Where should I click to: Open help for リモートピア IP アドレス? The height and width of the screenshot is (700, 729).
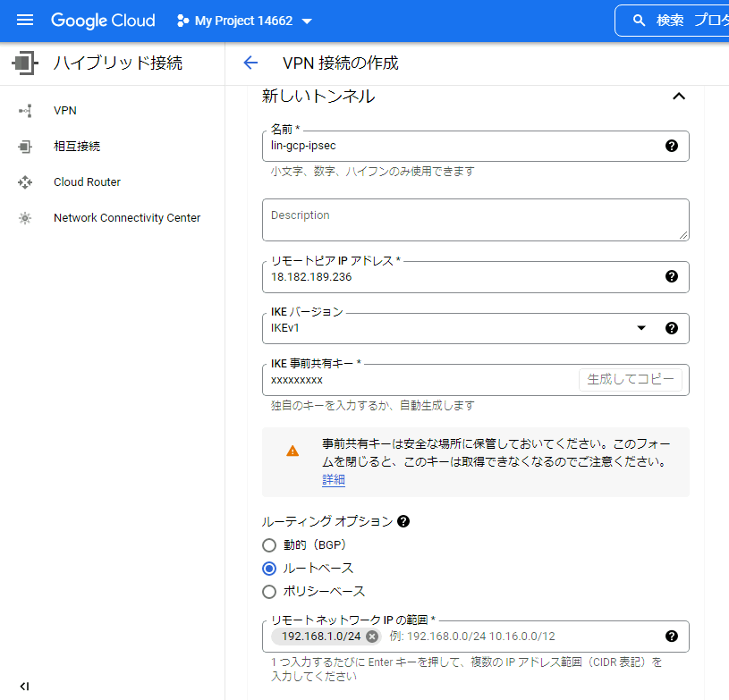[x=672, y=277]
